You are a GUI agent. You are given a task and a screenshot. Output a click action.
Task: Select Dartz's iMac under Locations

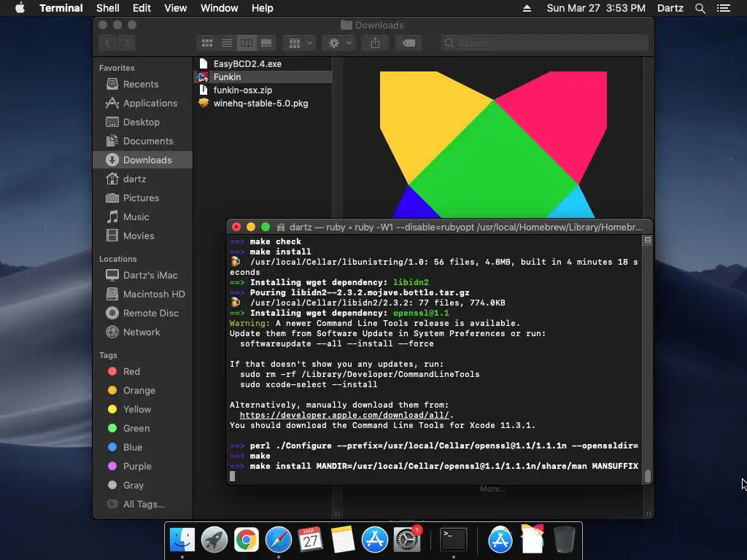[x=142, y=275]
